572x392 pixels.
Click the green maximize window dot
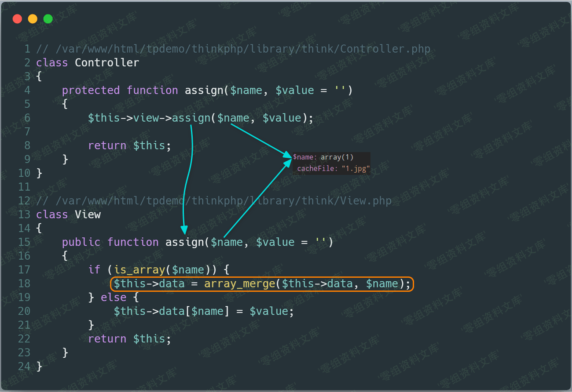tap(48, 19)
